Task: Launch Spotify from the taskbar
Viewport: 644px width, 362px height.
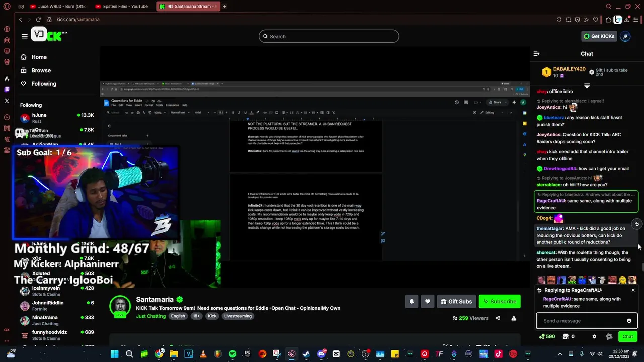Action: pos(232,354)
